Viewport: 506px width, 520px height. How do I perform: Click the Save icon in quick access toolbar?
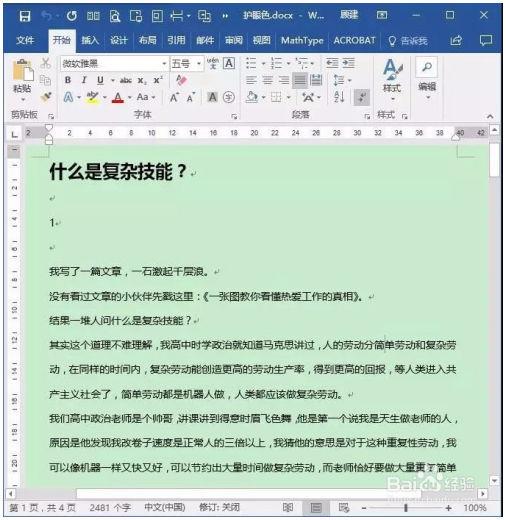(25, 16)
